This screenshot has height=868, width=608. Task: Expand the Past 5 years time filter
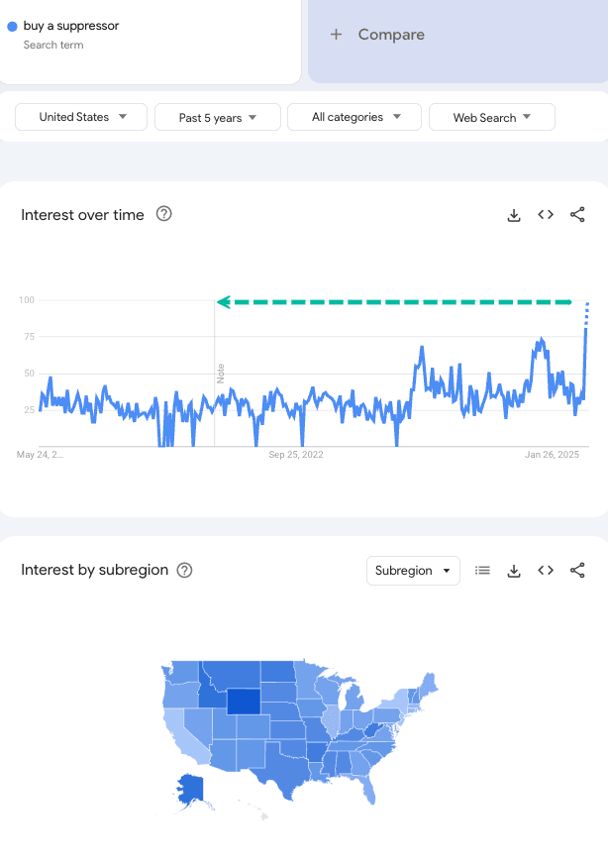(x=218, y=117)
